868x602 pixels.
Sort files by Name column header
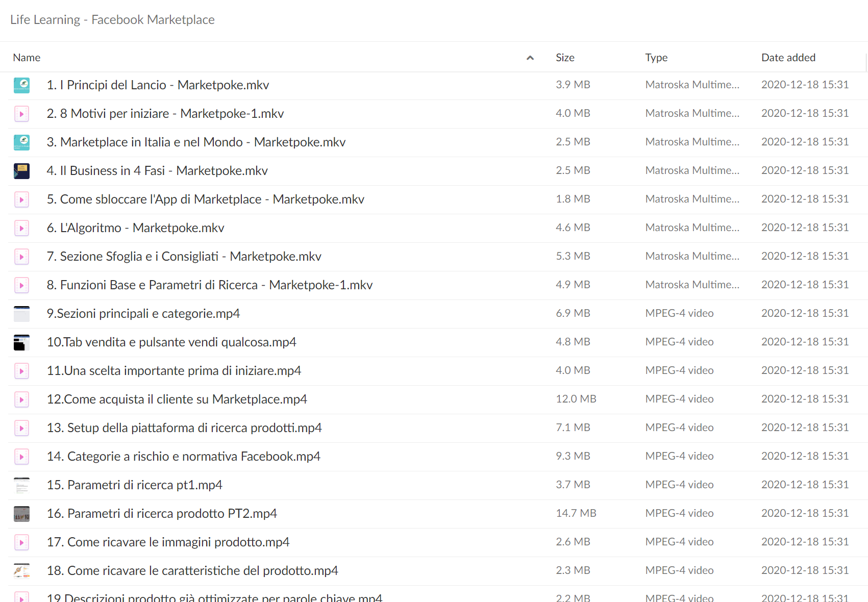coord(27,58)
